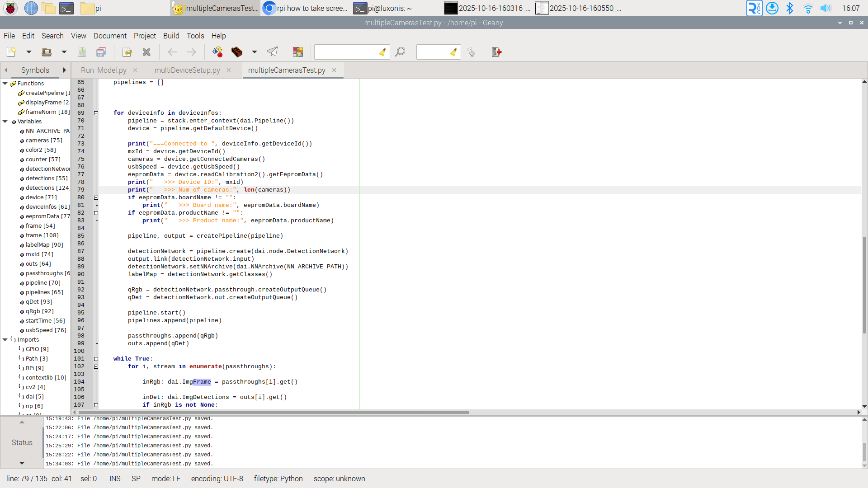Open the Build icon dropdown arrow
This screenshot has height=488, width=868.
[x=255, y=52]
